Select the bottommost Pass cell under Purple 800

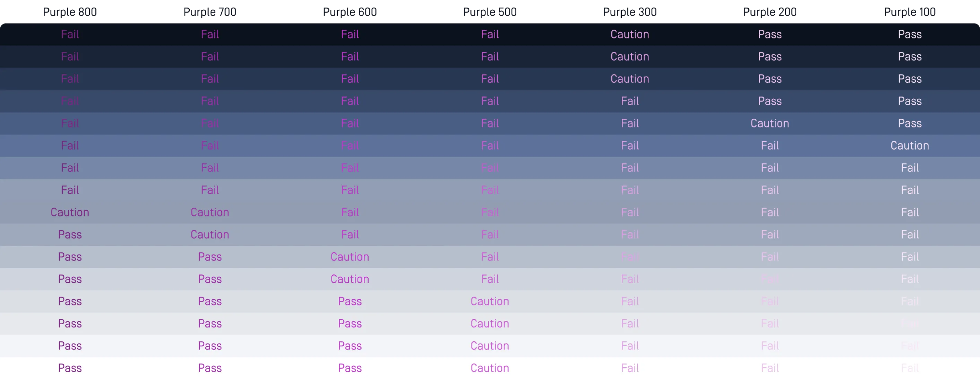click(70, 368)
